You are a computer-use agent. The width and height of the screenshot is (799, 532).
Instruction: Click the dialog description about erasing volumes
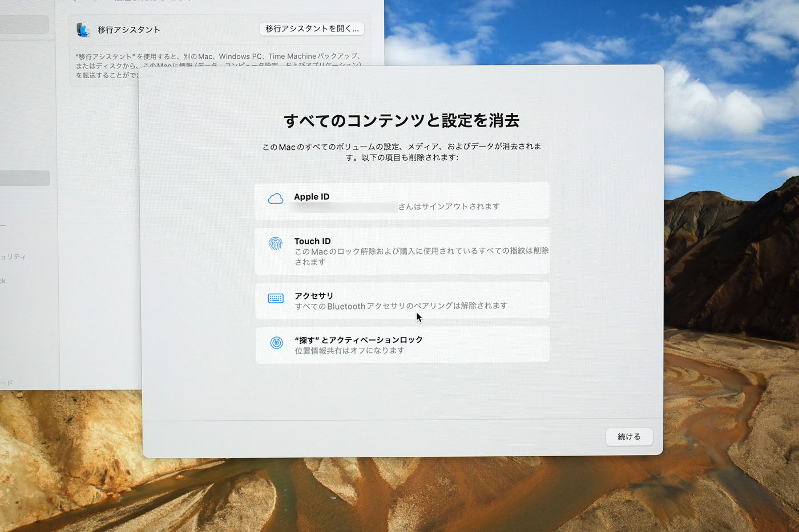pyautogui.click(x=402, y=152)
